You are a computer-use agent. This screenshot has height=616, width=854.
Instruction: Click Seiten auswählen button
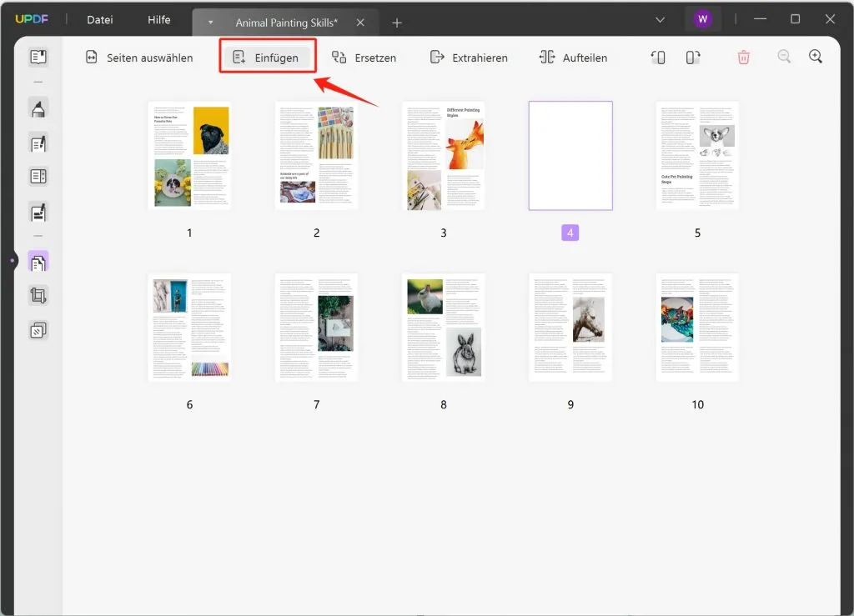(x=139, y=58)
